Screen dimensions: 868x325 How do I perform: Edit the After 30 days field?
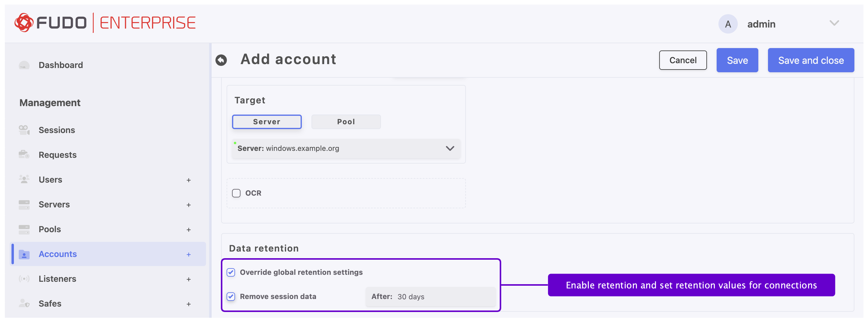tap(431, 297)
